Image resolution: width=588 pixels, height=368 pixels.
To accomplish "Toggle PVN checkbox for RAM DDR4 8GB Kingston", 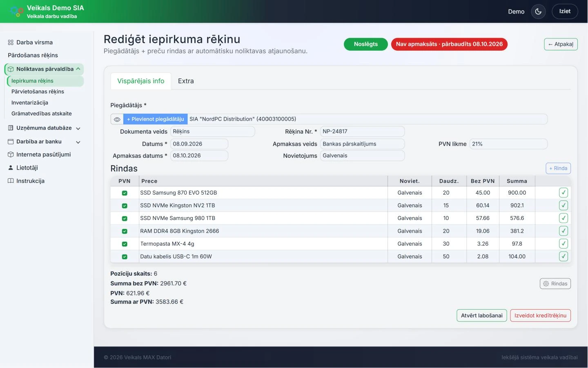I will (125, 231).
